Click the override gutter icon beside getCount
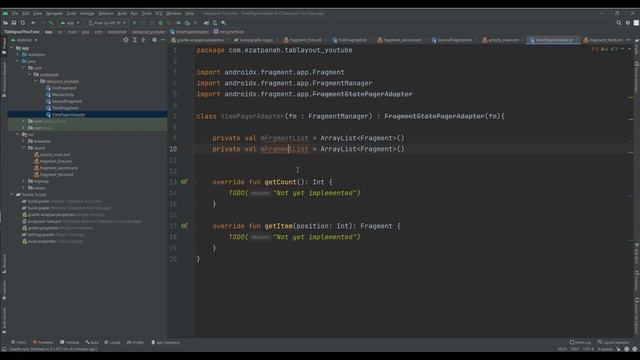The image size is (640, 360). click(x=184, y=182)
